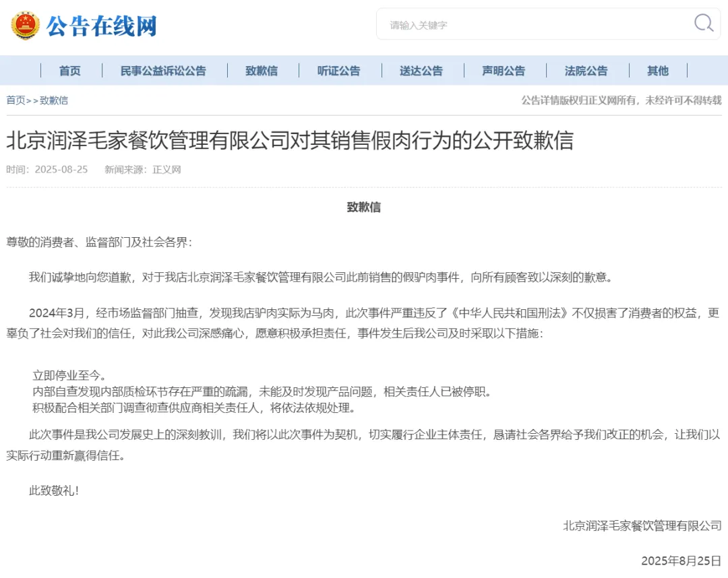Click the salutation line 尊敬的消费者

point(99,242)
